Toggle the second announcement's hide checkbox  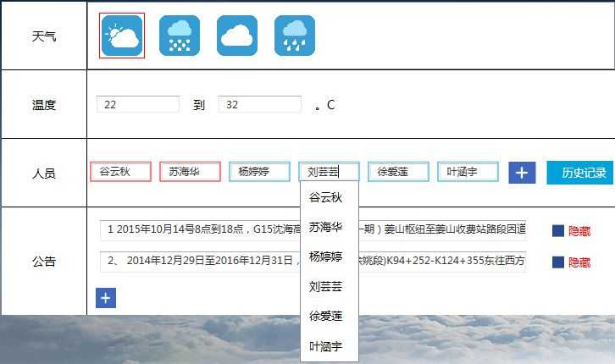tap(558, 262)
